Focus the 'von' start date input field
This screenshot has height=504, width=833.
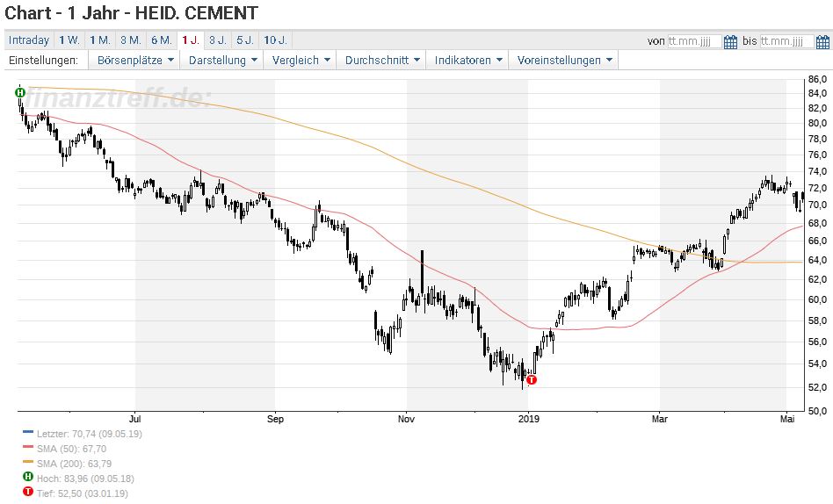pos(694,41)
